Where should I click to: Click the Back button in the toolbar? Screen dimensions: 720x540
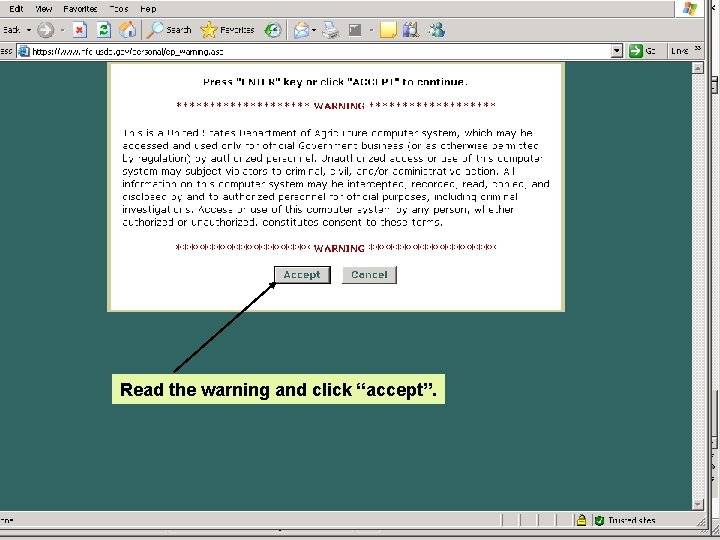pos(11,30)
